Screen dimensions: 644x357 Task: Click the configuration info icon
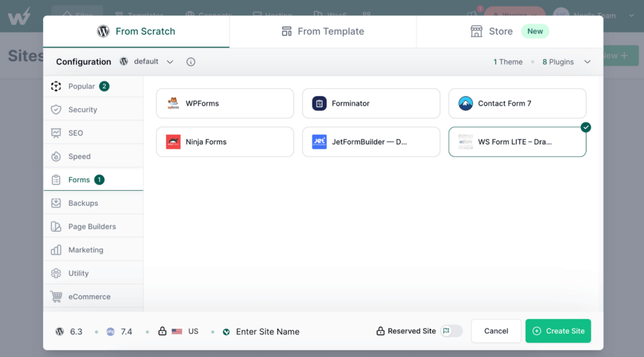click(191, 62)
